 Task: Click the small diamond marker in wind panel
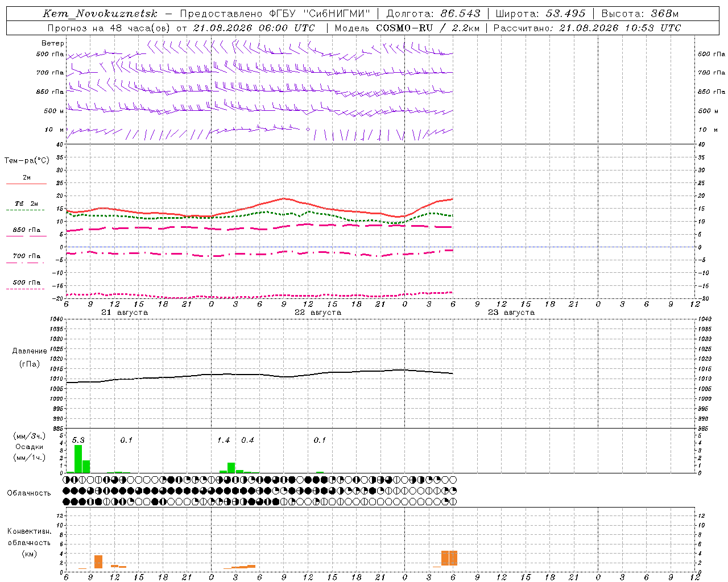(x=308, y=130)
